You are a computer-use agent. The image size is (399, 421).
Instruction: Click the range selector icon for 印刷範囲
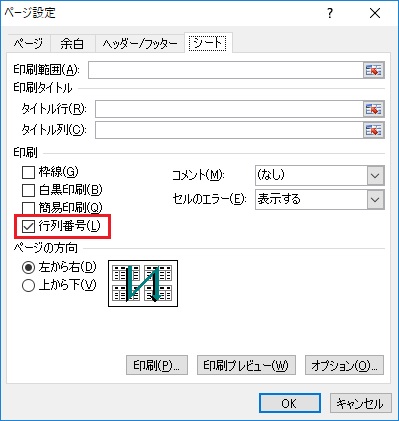(x=374, y=70)
